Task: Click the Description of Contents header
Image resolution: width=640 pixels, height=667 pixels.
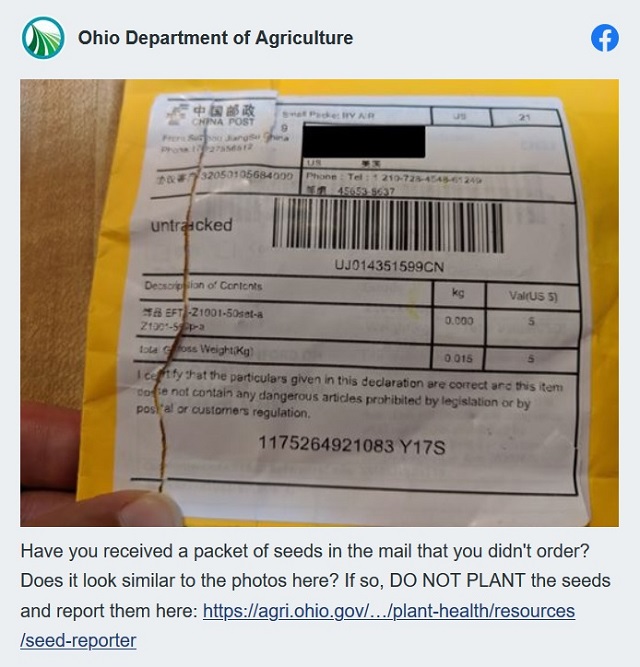Action: click(x=203, y=285)
